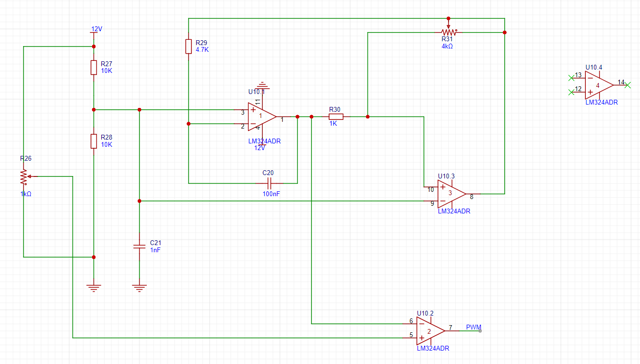Image resolution: width=640 pixels, height=364 pixels.
Task: Click the LM324ADR label under U10.4
Action: coord(602,102)
